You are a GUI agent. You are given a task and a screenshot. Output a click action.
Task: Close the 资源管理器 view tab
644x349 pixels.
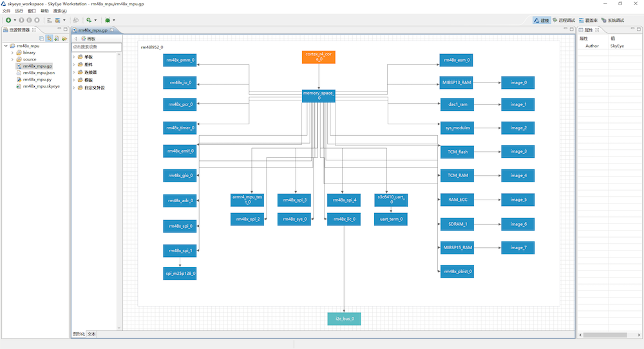[34, 30]
